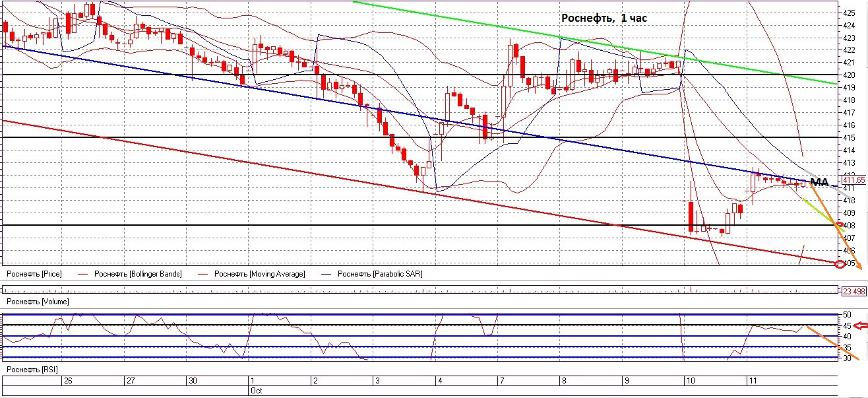The width and height of the screenshot is (868, 398).
Task: Click price level 413 on price axis
Action: pyautogui.click(x=850, y=162)
